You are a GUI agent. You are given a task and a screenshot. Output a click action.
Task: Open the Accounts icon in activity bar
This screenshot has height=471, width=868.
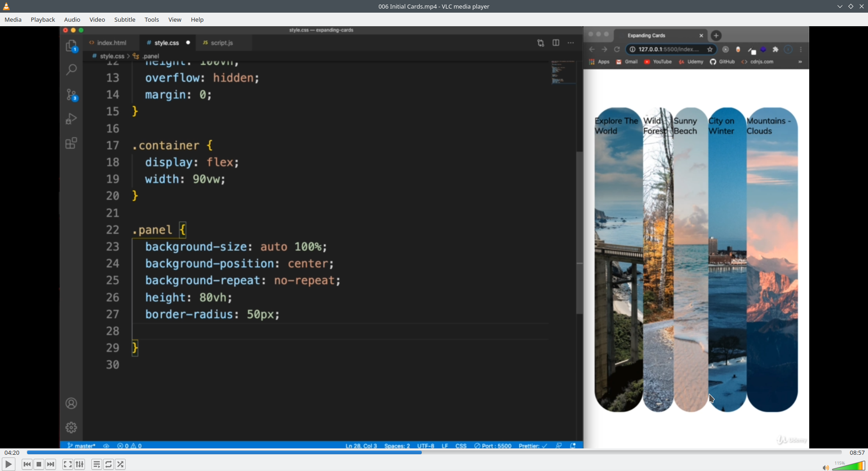point(71,403)
